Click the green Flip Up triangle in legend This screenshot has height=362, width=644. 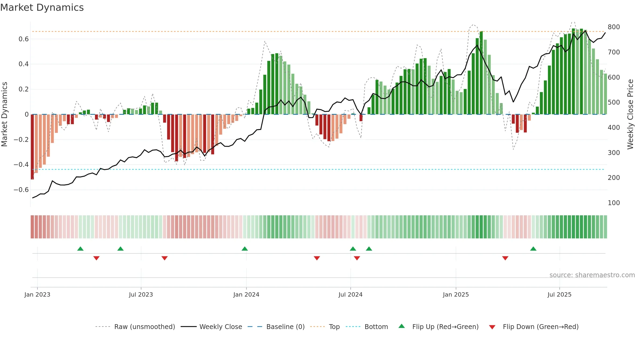[x=402, y=326]
